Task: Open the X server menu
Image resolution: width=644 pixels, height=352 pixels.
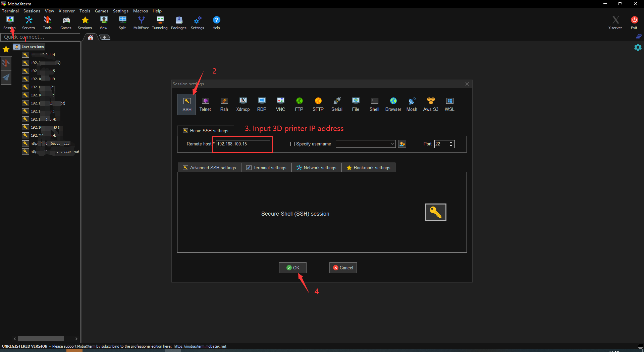Action: (67, 11)
